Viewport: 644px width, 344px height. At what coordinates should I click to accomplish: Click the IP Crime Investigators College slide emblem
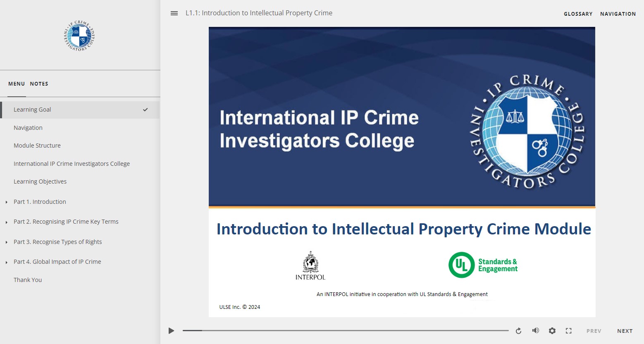pyautogui.click(x=527, y=132)
